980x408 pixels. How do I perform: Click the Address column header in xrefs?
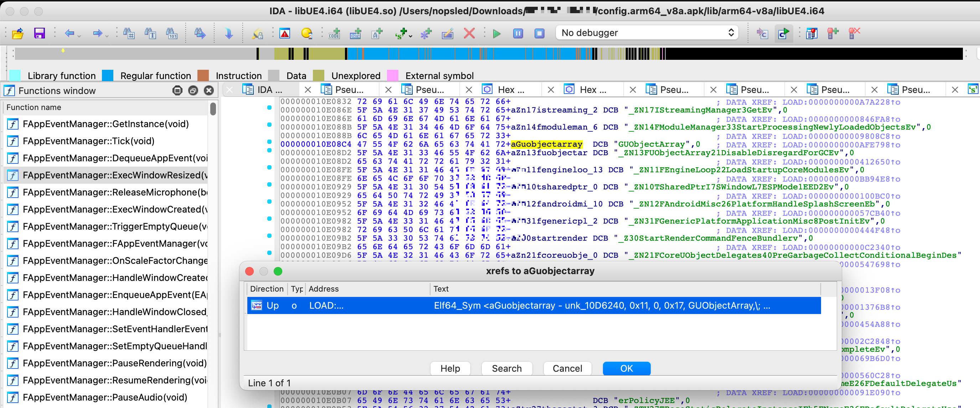tap(323, 289)
